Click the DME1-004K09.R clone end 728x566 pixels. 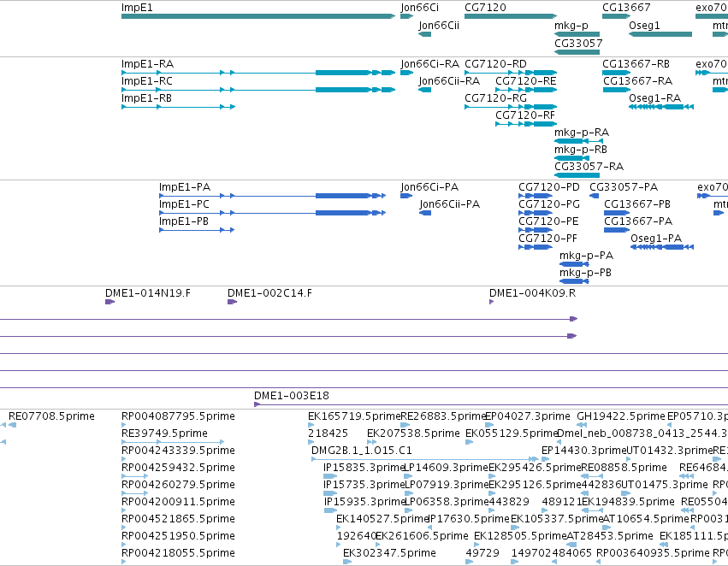pos(491,302)
